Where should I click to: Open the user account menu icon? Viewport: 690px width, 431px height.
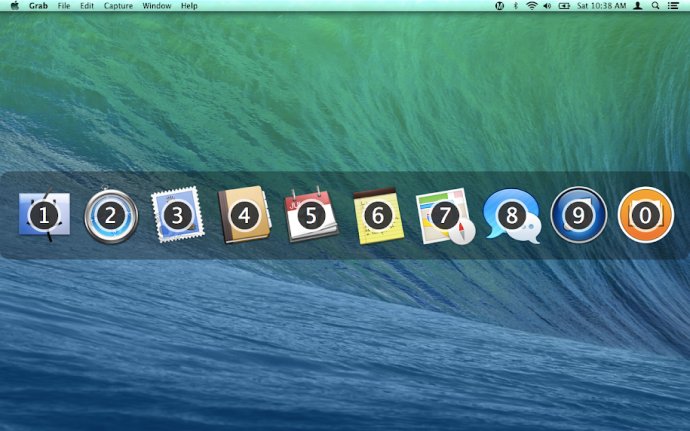pyautogui.click(x=638, y=6)
